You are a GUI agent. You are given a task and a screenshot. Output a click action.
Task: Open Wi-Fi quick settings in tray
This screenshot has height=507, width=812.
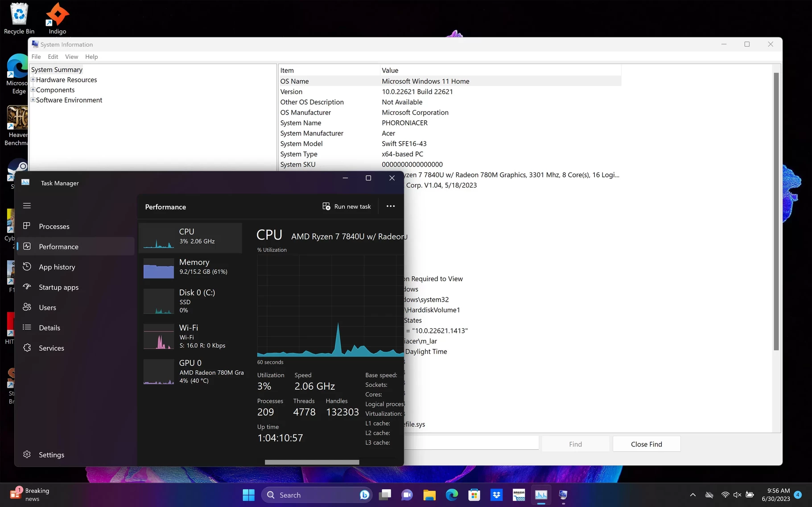[x=725, y=495]
